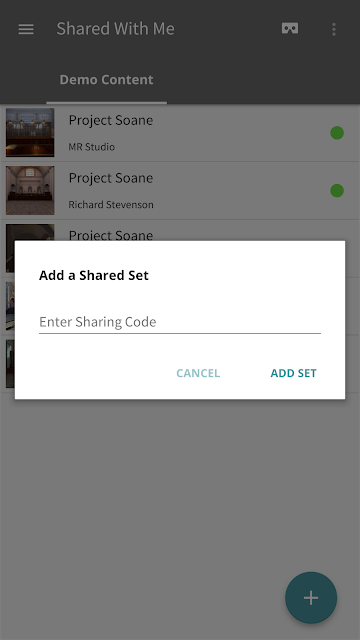Select Project Soane by Richard Stevenson entry
360x640 pixels.
(x=180, y=191)
